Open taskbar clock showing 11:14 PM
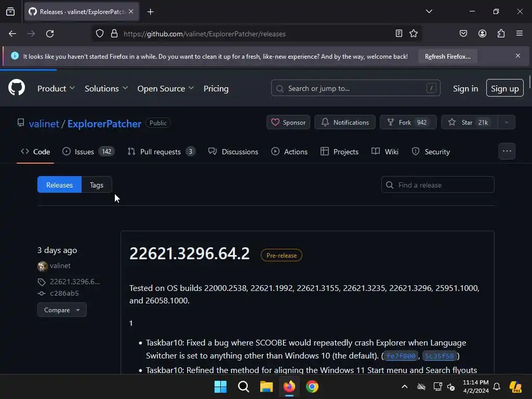532x399 pixels. coord(476,387)
